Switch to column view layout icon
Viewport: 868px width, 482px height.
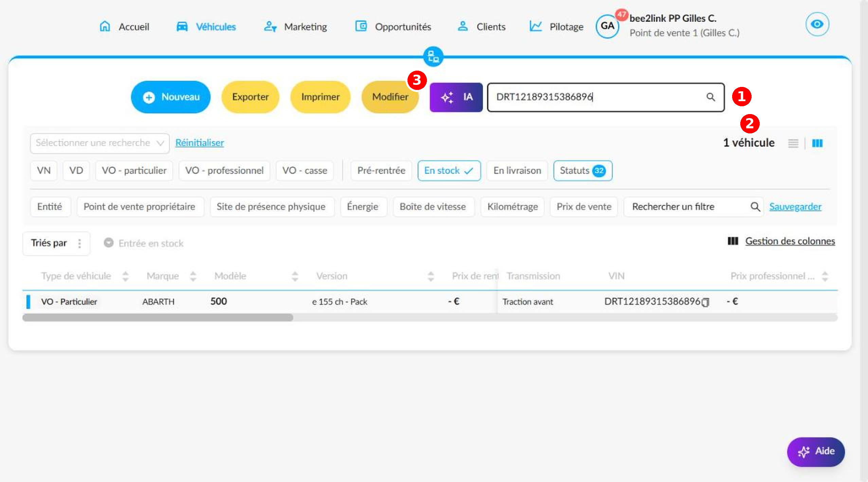(817, 143)
